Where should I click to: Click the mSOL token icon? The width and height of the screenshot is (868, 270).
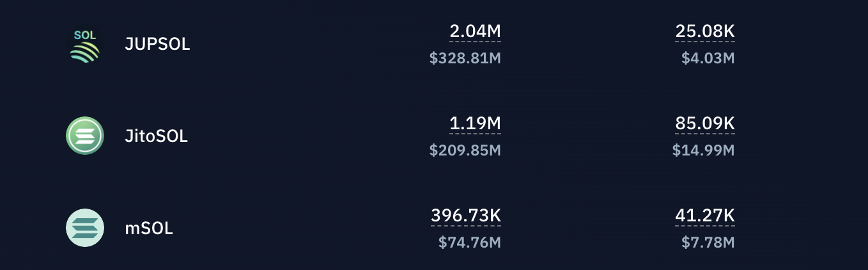tap(85, 228)
